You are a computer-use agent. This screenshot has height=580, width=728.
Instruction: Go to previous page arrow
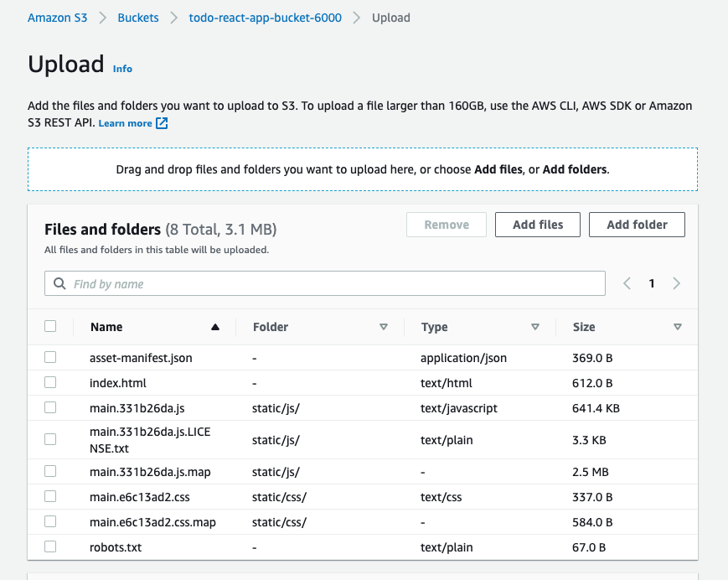[x=627, y=283]
